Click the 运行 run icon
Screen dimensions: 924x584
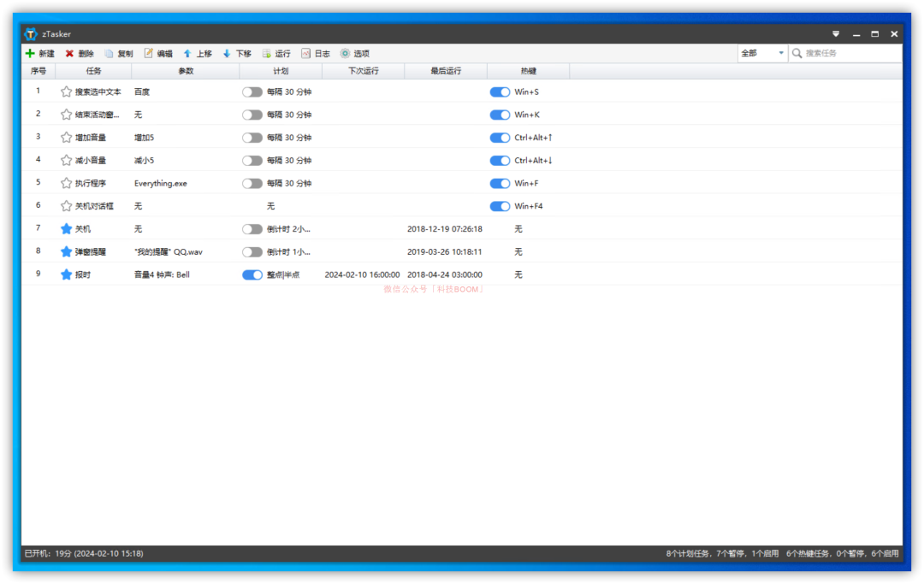coord(267,54)
